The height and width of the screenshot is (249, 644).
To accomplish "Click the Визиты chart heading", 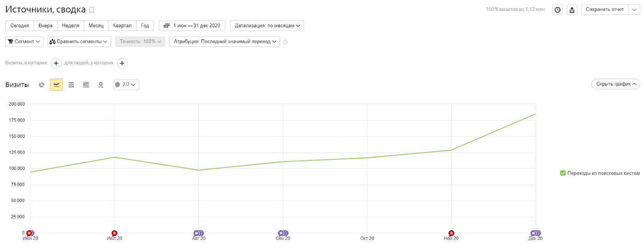I will [x=17, y=85].
